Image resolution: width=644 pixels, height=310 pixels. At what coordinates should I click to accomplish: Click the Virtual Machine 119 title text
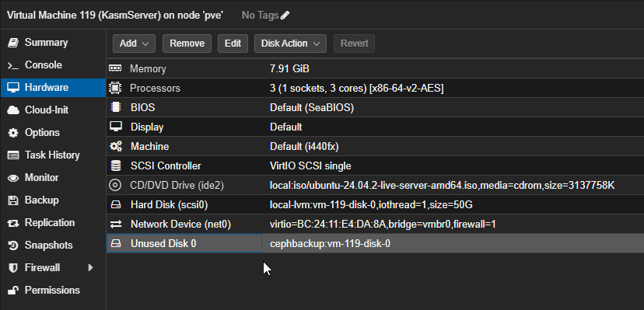pyautogui.click(x=115, y=16)
